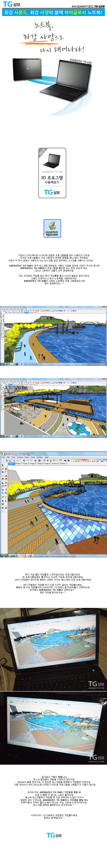Click the 3D 프로그램 사용해보기 banner card
This screenshot has height=868, width=107.
52,173
